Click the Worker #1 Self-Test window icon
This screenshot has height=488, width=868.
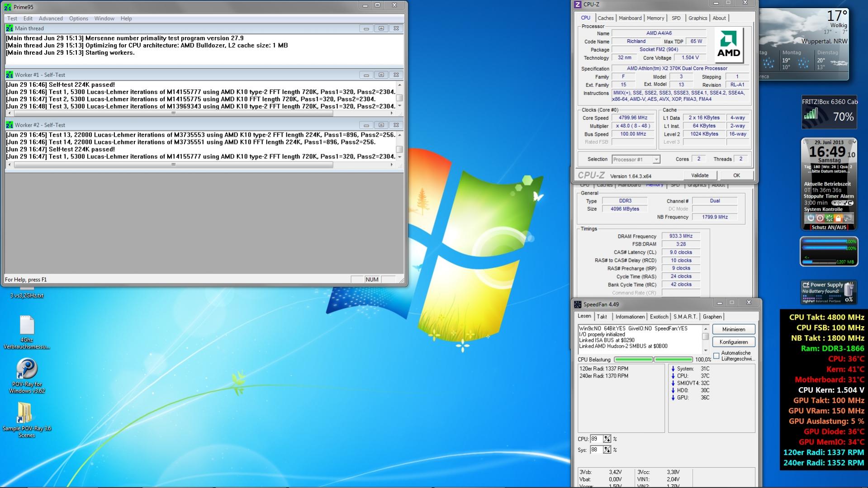[x=9, y=75]
